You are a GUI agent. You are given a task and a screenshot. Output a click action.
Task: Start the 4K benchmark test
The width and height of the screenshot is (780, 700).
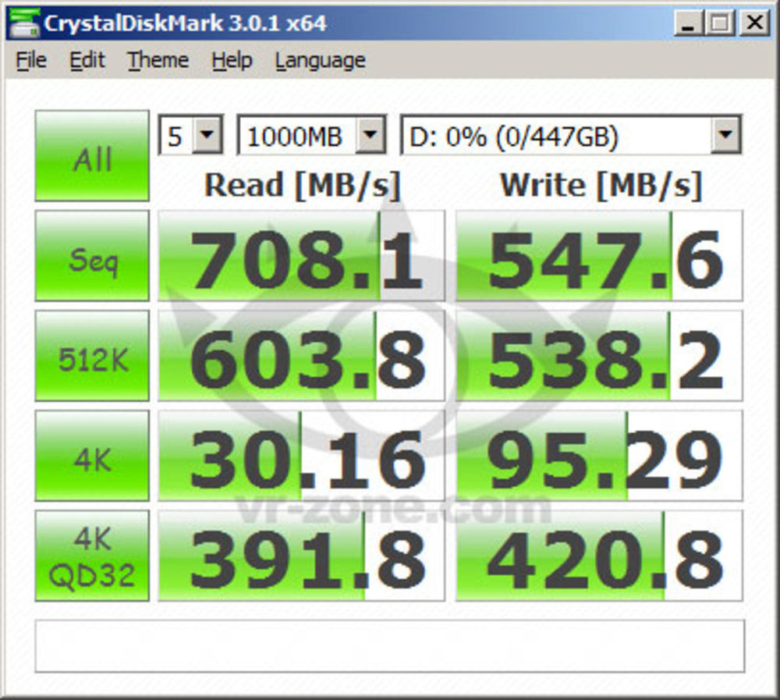92,456
